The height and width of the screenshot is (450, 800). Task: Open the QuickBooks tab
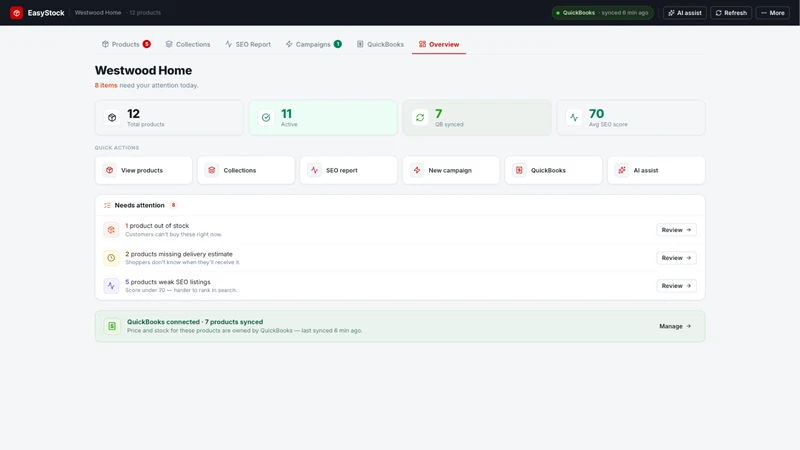380,44
